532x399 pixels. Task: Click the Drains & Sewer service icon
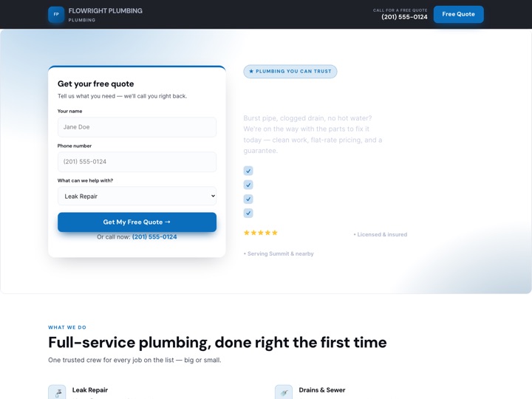[x=284, y=392]
